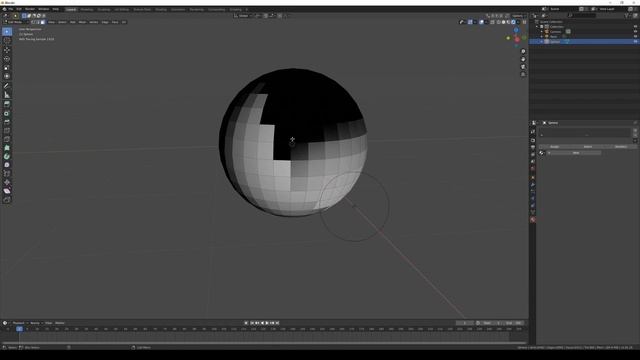Activate the 3D Cursor tool
The height and width of the screenshot is (360, 640).
(7, 40)
